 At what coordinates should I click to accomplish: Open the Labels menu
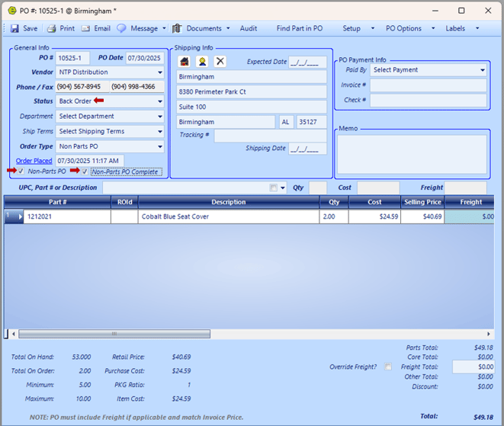(x=455, y=28)
